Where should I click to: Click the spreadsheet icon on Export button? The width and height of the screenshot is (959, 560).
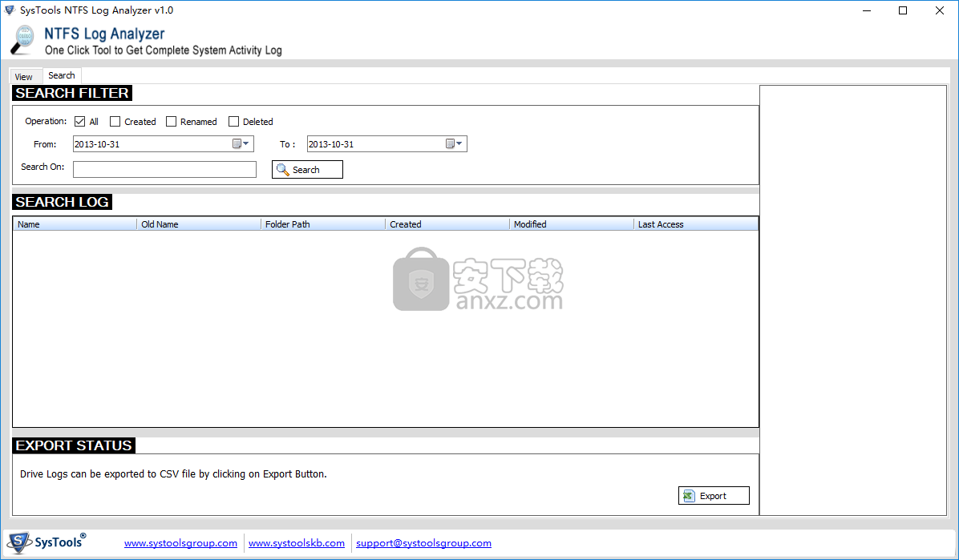point(689,496)
